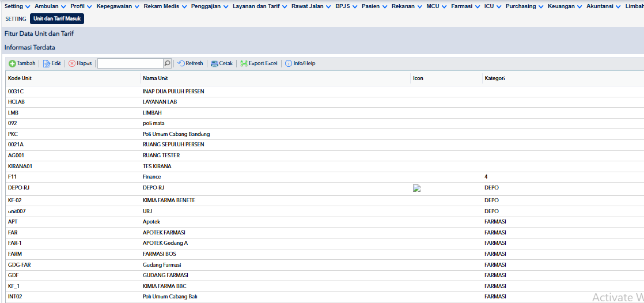The width and height of the screenshot is (644, 303).
Task: Switch to the SETTING tab
Action: tap(16, 19)
